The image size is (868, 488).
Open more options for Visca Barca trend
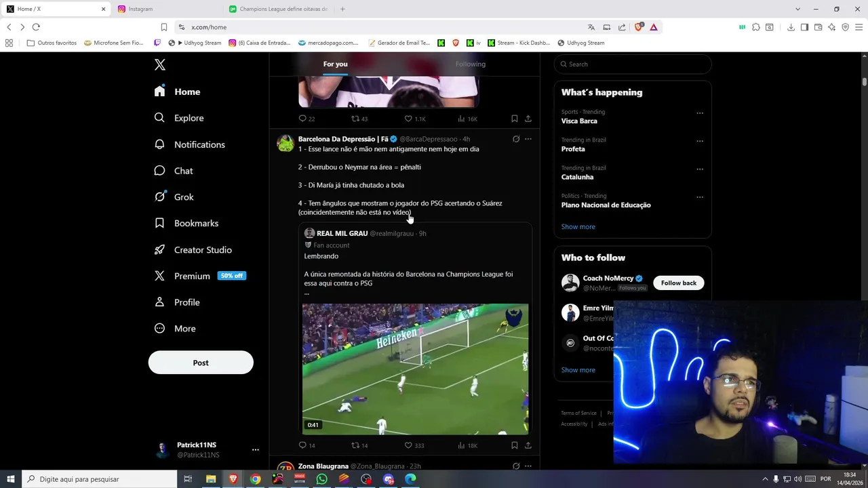700,113
